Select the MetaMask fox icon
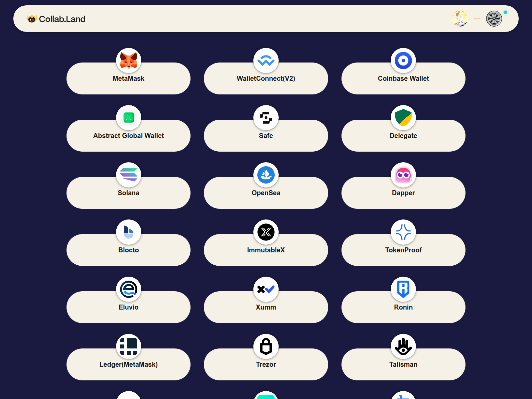 tap(129, 61)
